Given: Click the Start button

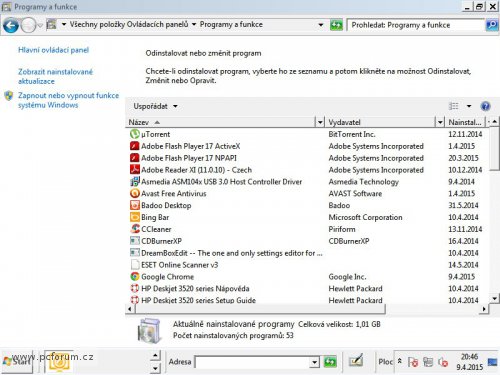Looking at the screenshot, I should click(x=17, y=361).
